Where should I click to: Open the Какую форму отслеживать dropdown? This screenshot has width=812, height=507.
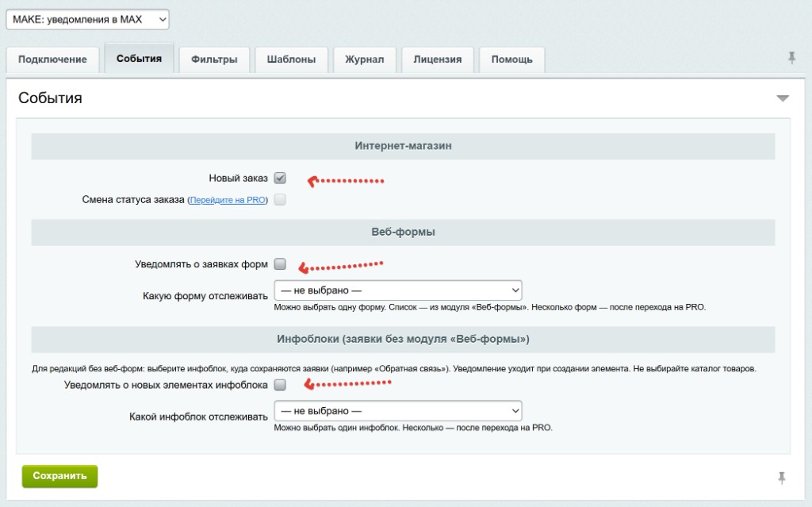pos(398,290)
